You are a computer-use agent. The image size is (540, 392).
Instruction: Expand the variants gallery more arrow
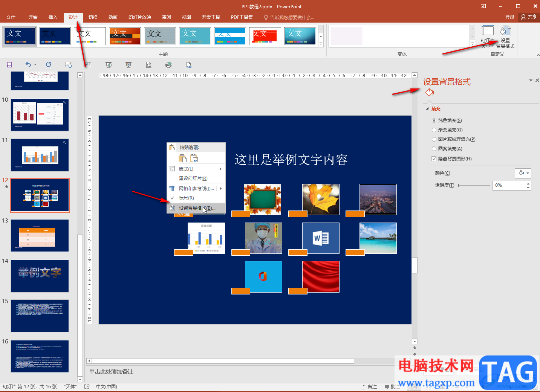472,44
